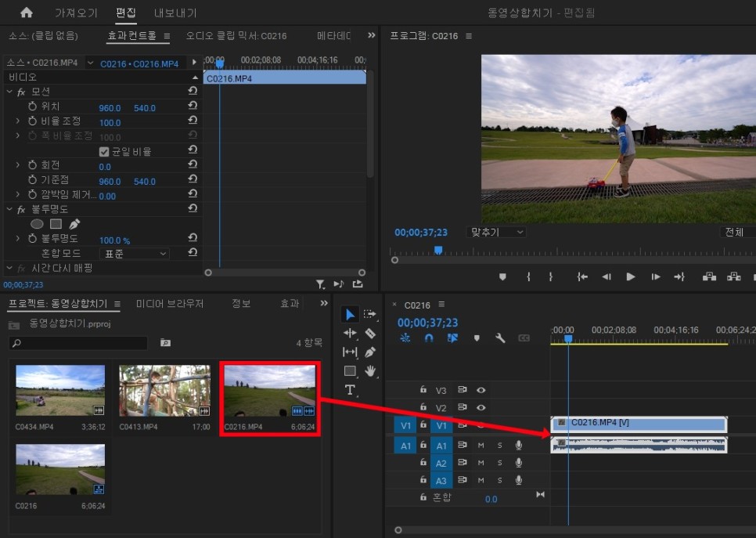Mark In point in program monitor

(528, 277)
